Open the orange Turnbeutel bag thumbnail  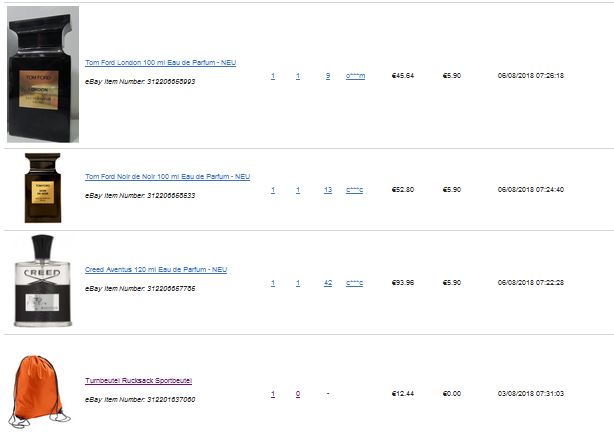[x=39, y=391]
